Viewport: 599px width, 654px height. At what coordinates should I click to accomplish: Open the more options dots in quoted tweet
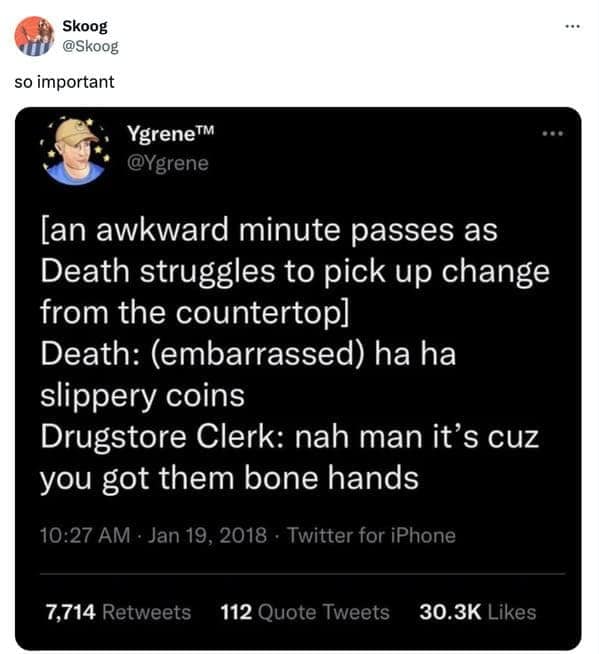tap(553, 134)
